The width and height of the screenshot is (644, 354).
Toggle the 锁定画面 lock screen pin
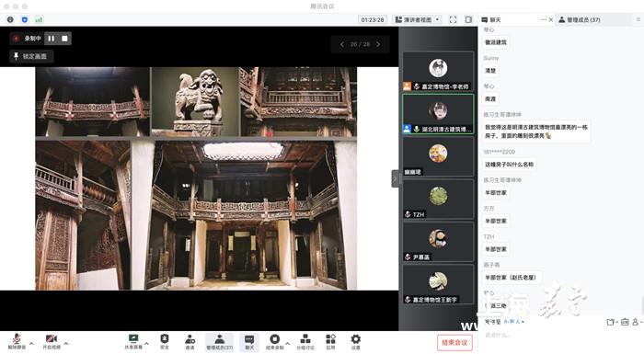click(30, 56)
